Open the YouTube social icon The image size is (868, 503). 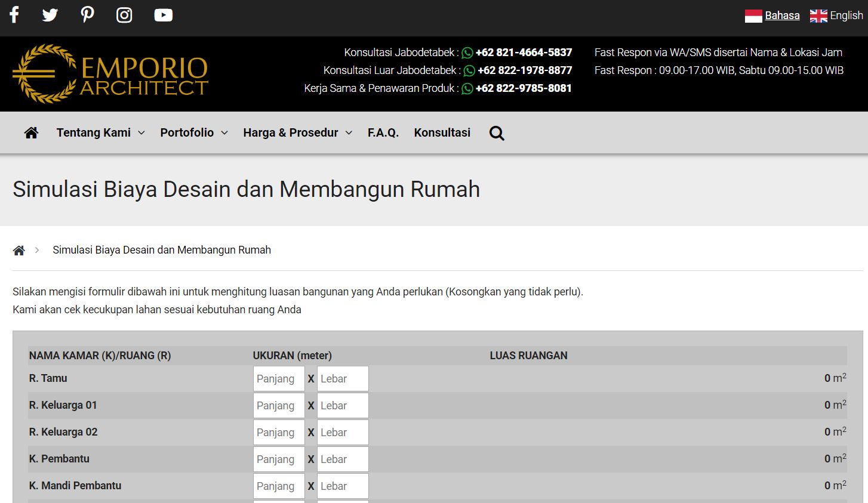click(x=164, y=15)
